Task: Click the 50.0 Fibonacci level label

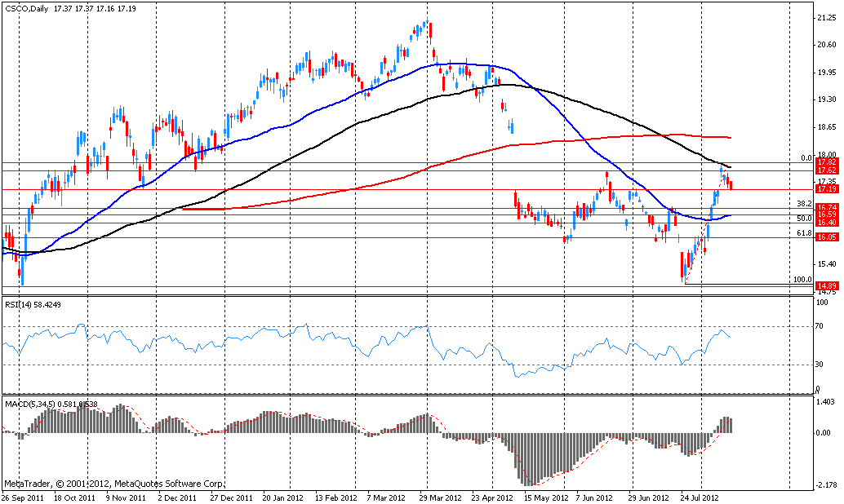Action: pos(803,219)
